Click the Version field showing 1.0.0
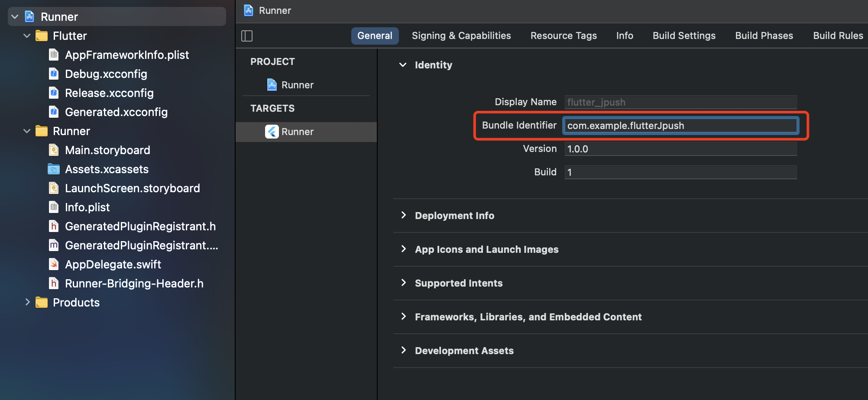This screenshot has height=400, width=868. 680,149
